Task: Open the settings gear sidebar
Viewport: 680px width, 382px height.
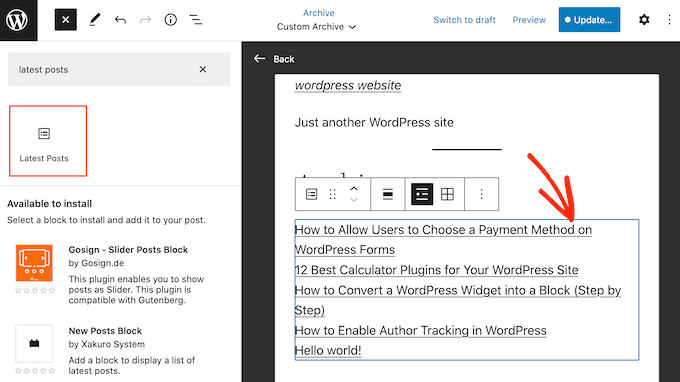Action: [644, 20]
